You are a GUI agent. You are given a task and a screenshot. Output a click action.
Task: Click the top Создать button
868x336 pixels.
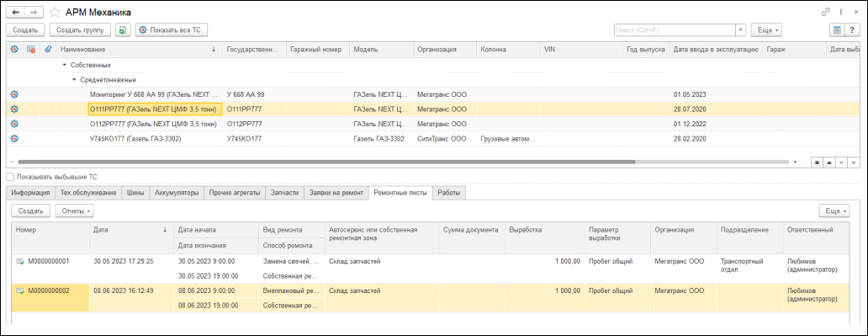point(25,30)
